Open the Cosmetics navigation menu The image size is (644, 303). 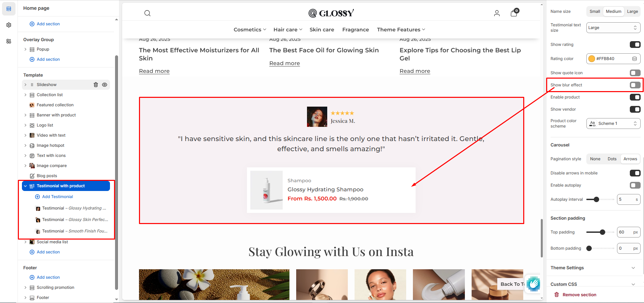pos(250,30)
